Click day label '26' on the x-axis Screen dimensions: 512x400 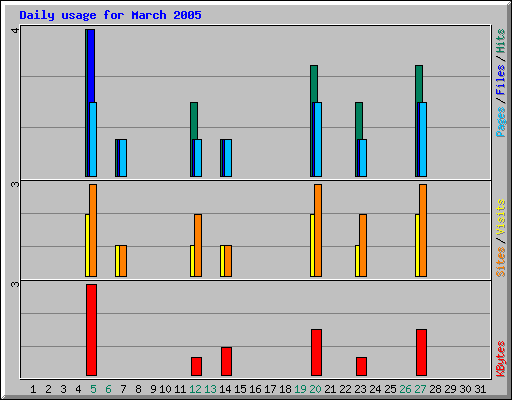[x=405, y=389]
